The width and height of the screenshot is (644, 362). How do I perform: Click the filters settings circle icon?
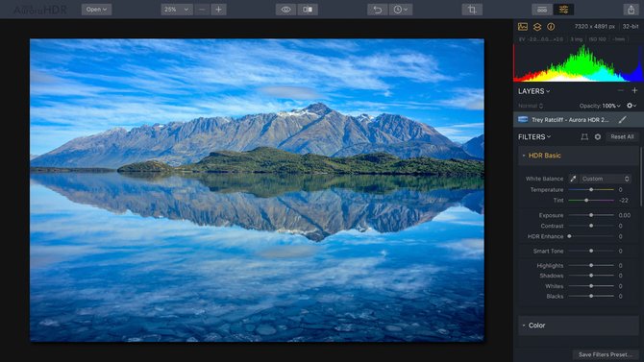click(598, 136)
